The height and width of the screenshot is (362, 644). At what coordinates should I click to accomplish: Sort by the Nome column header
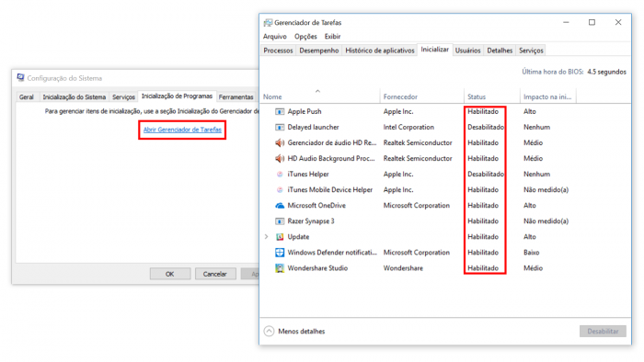272,97
